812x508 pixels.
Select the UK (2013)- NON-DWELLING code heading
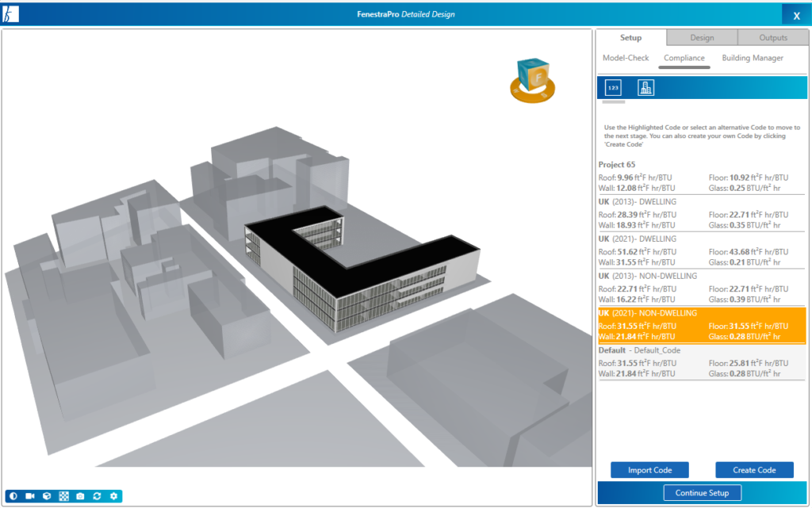point(648,277)
